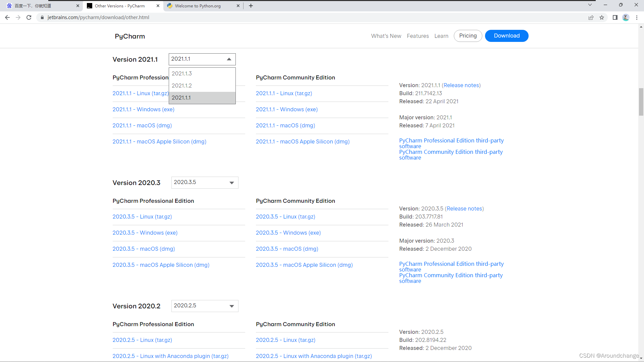Screen dimensions: 644x362
Task: Click the browser back arrow
Action: [x=7, y=17]
